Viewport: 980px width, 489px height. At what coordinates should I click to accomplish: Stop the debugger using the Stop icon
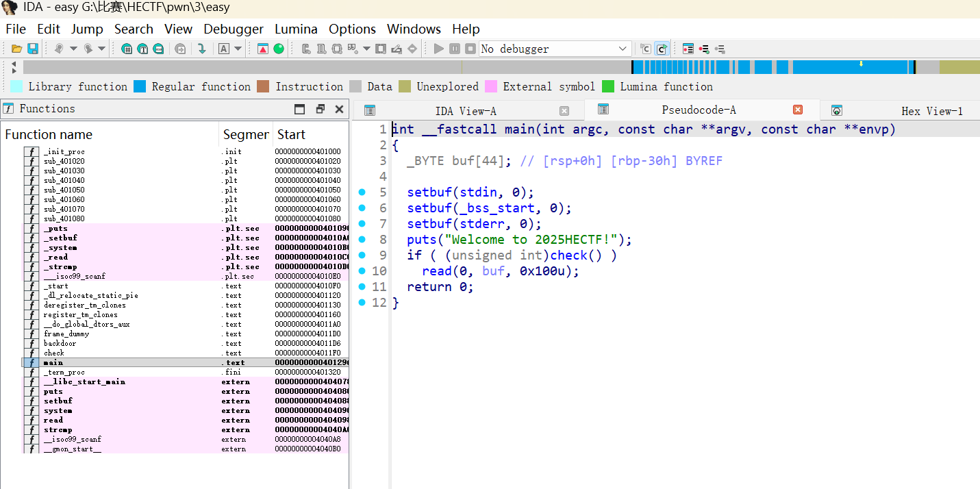(470, 49)
